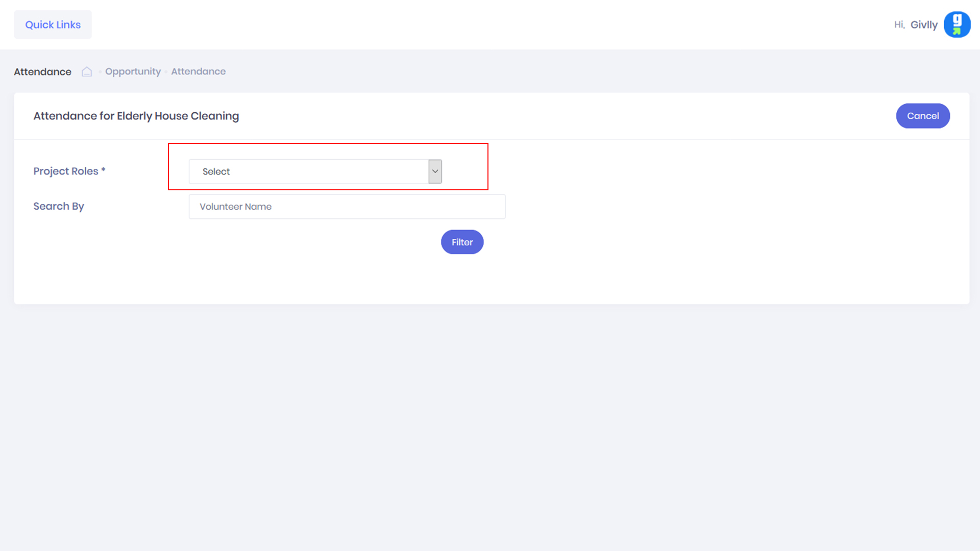Click the "Hi," greeting text

(x=899, y=25)
